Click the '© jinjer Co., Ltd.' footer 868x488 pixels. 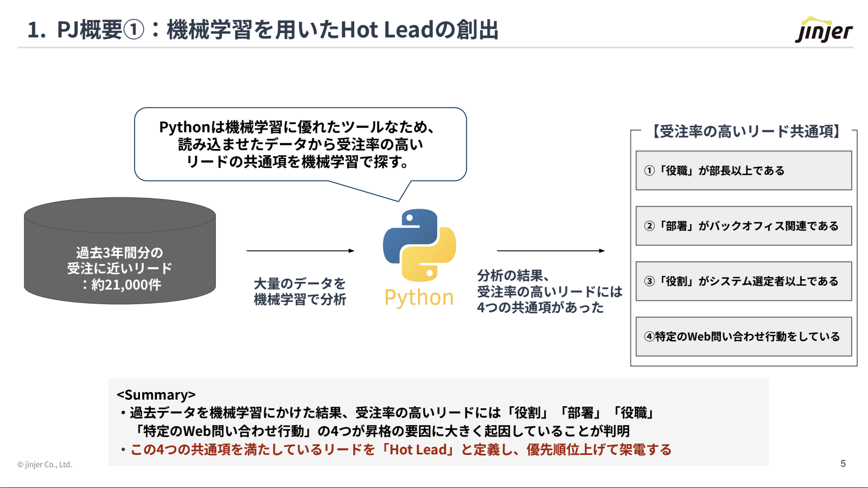(44, 465)
